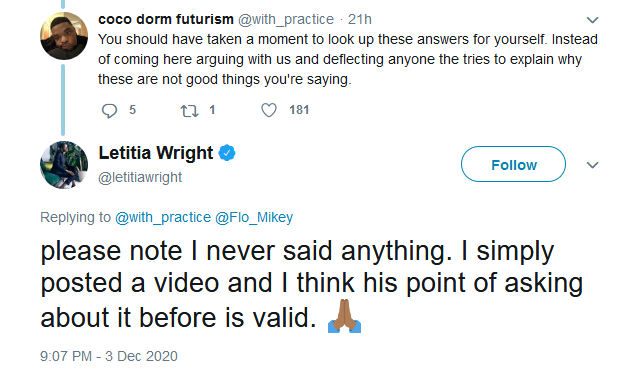The width and height of the screenshot is (640, 375).
Task: Open the options chevron on the first tweet
Action: coord(592,20)
